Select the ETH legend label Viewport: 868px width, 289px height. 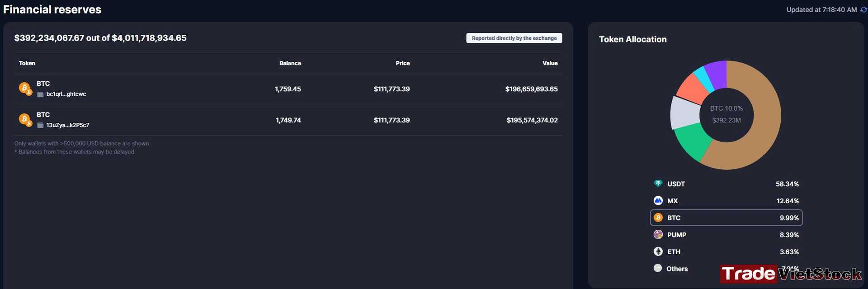(x=674, y=252)
